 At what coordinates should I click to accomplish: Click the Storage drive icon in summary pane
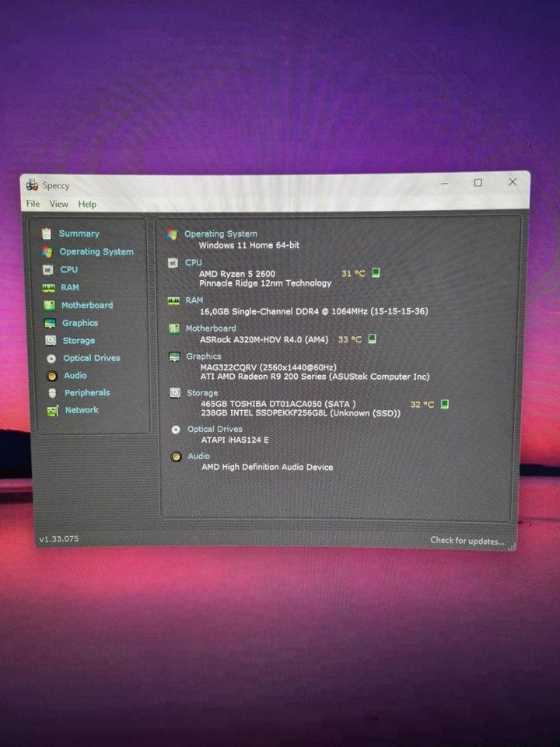[175, 392]
